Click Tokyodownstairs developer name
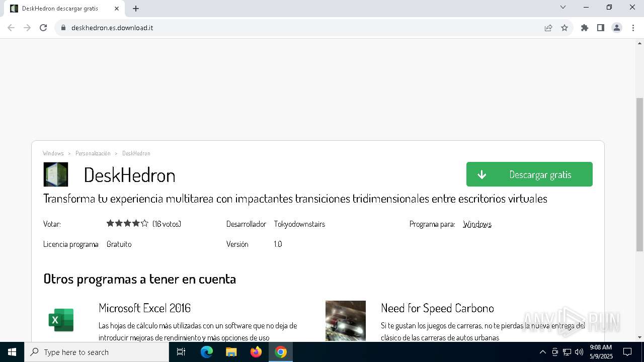This screenshot has height=362, width=644. pyautogui.click(x=299, y=224)
